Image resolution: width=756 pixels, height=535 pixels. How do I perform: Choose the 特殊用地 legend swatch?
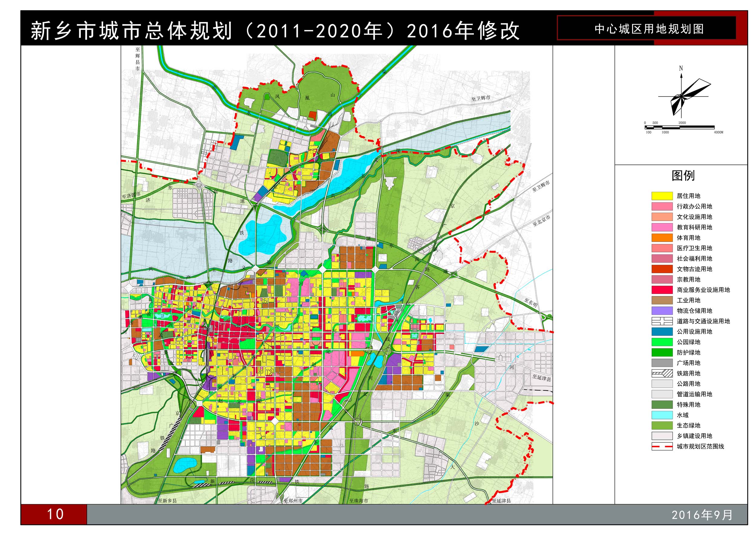[662, 405]
